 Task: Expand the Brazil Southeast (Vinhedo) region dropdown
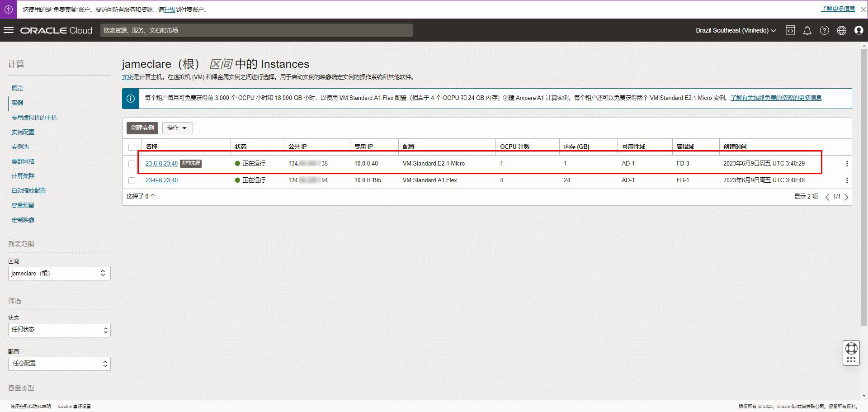click(x=736, y=30)
